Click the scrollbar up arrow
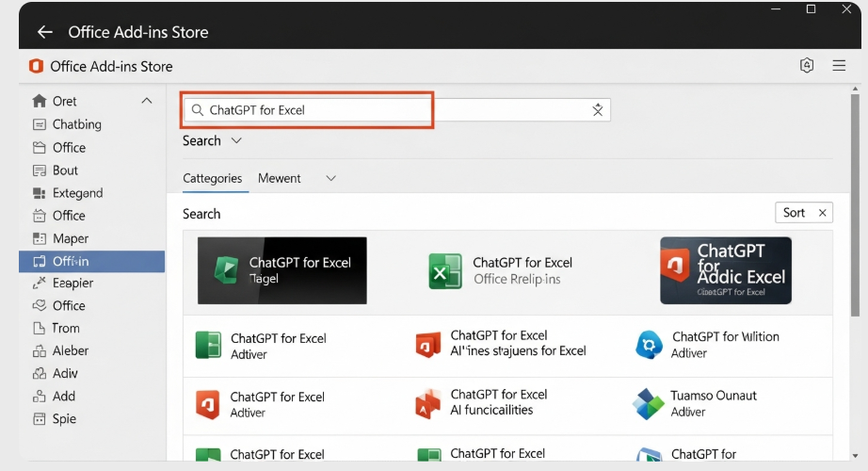Viewport: 868px width, 471px height. tap(855, 89)
